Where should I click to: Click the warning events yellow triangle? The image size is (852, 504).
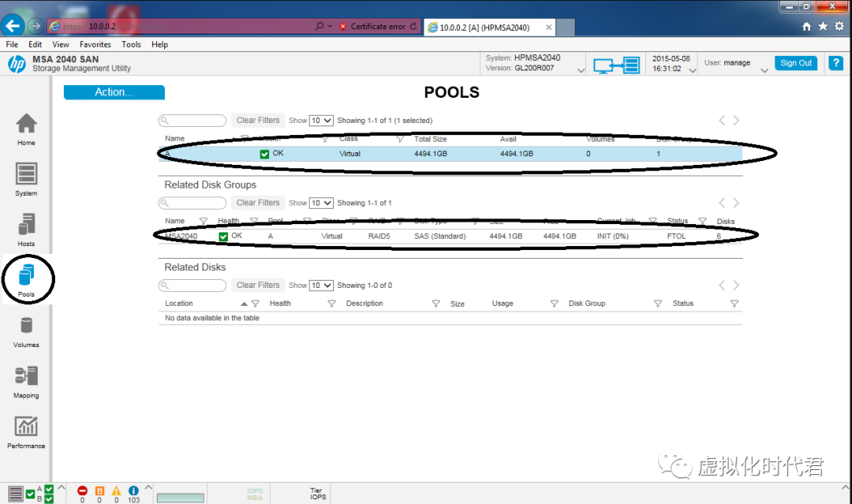(x=116, y=491)
